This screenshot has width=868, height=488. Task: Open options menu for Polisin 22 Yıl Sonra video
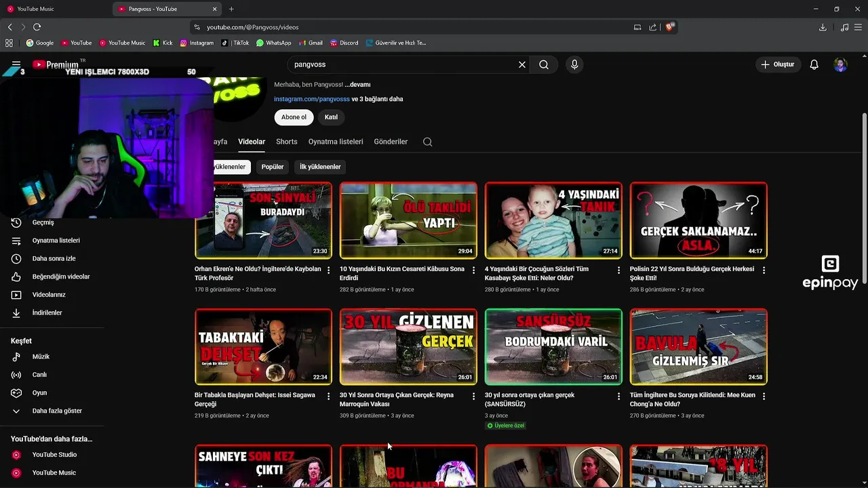click(764, 270)
